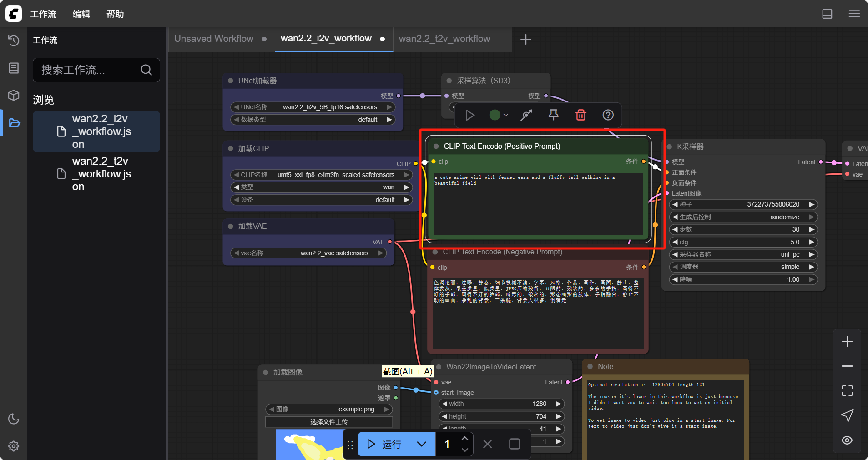Expand the 运行 button dropdown arrow
Viewport: 868px width, 460px height.
click(422, 444)
